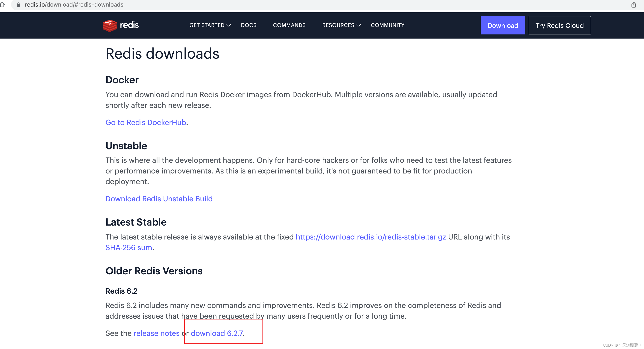This screenshot has height=349, width=644.
Task: Open the Go to Redis DockerHub link
Action: pyautogui.click(x=146, y=122)
